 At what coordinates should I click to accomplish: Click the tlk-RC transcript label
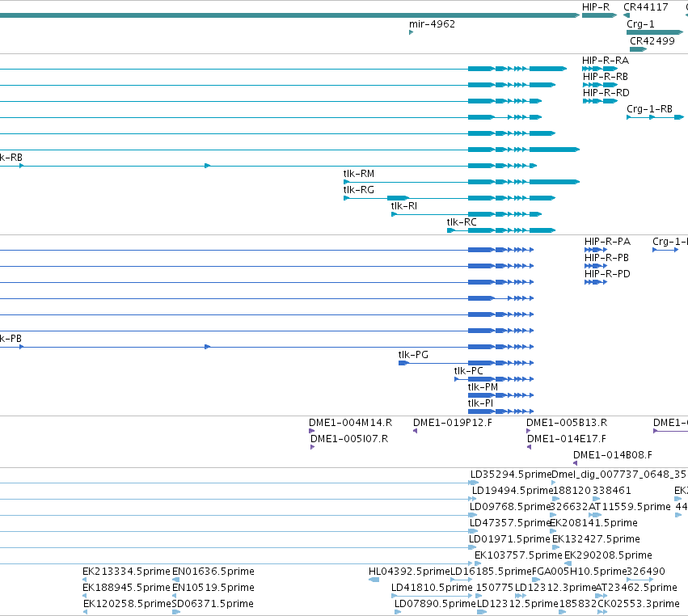461,222
